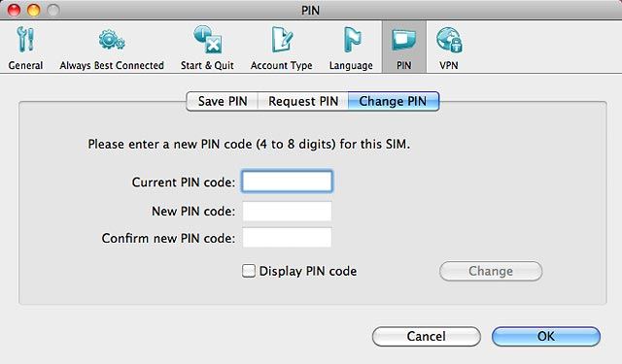Click into the New PIN code field
Image resolution: width=622 pixels, height=364 pixels.
(x=288, y=211)
